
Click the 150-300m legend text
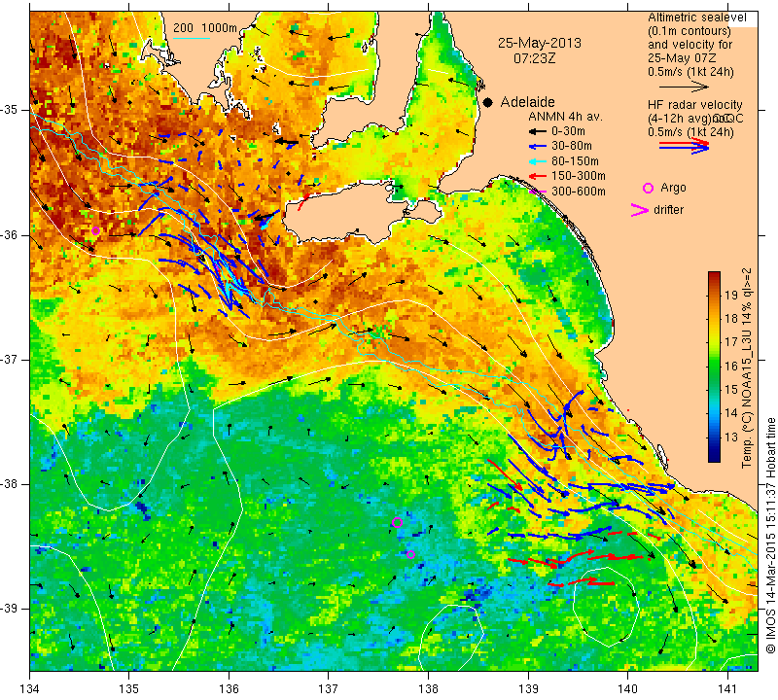tap(579, 176)
